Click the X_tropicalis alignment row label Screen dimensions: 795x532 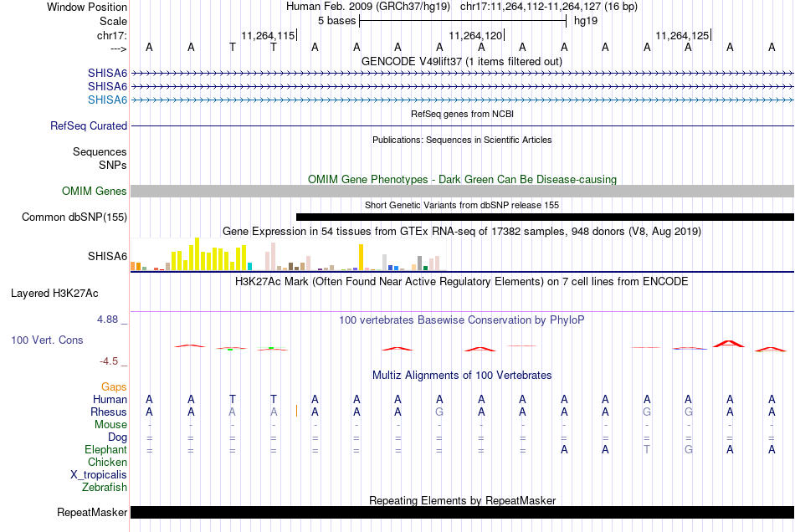point(99,475)
